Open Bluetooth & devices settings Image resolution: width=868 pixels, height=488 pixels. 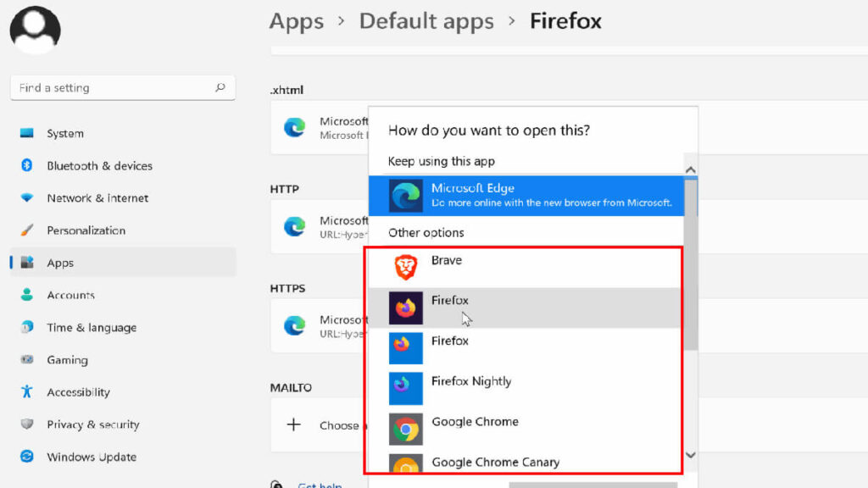coord(99,166)
